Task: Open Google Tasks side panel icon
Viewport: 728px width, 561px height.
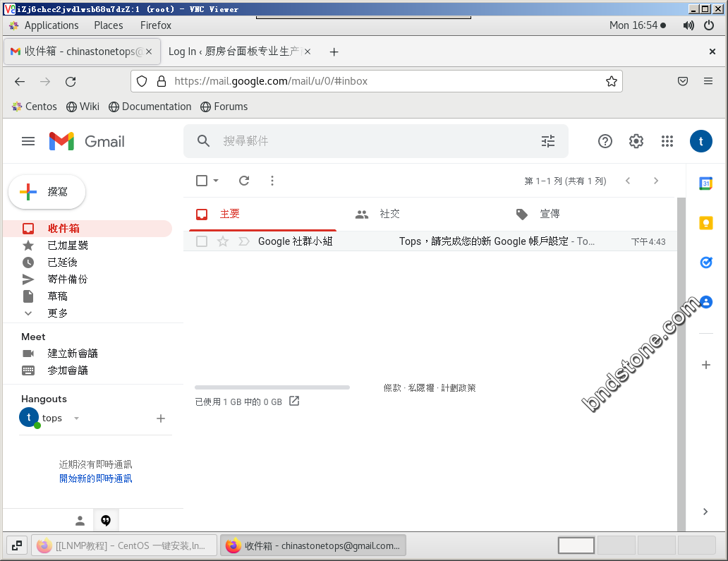Action: (705, 263)
